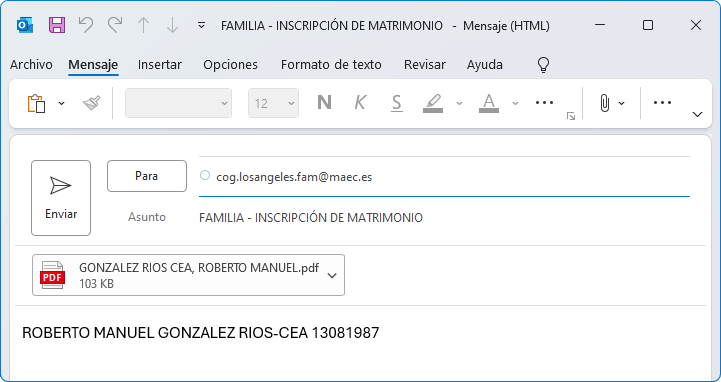721x382 pixels.
Task: Apply text highlight color
Action: pyautogui.click(x=433, y=103)
